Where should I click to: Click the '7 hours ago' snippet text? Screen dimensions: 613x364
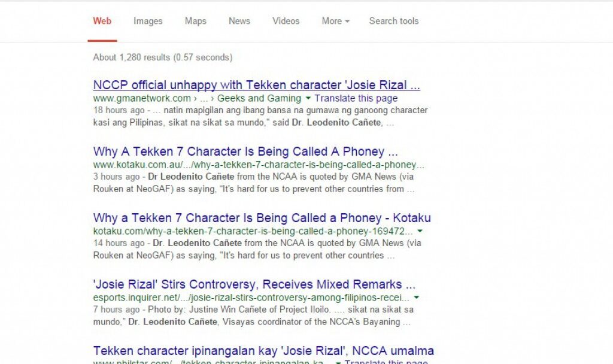coord(116,310)
